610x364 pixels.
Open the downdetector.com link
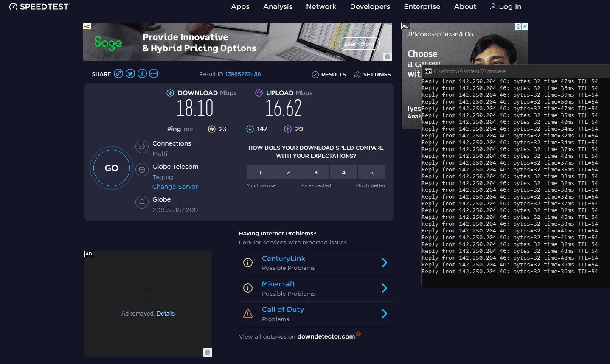click(x=326, y=336)
